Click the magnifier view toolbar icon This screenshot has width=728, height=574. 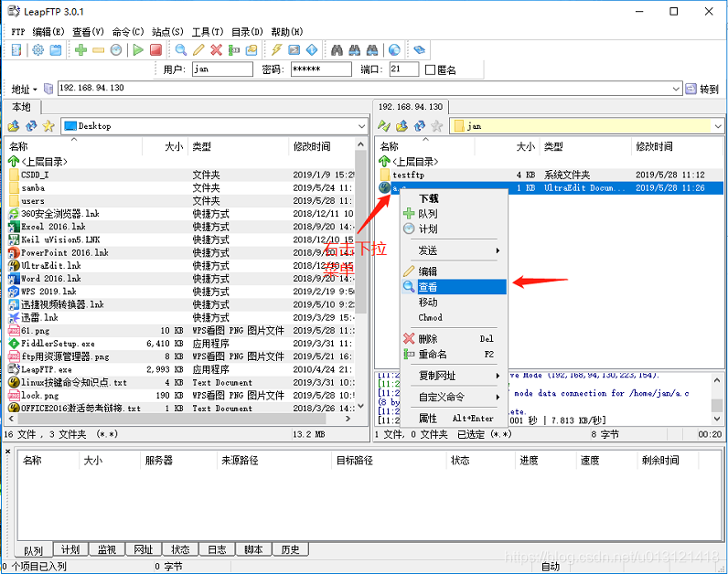click(x=180, y=49)
